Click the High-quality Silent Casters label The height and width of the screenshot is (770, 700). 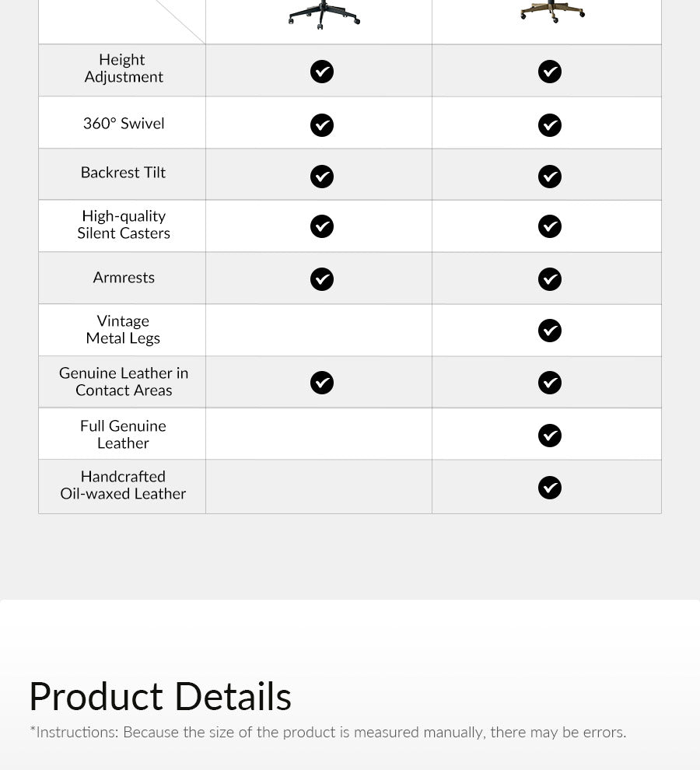[124, 225]
